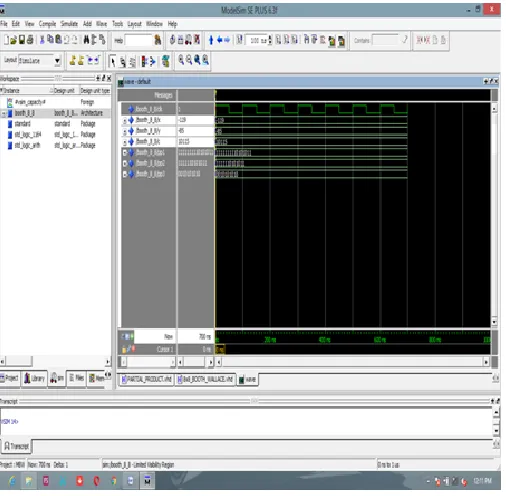
Task: Open the Layout combo box dropdown arrow
Action: tap(57, 61)
